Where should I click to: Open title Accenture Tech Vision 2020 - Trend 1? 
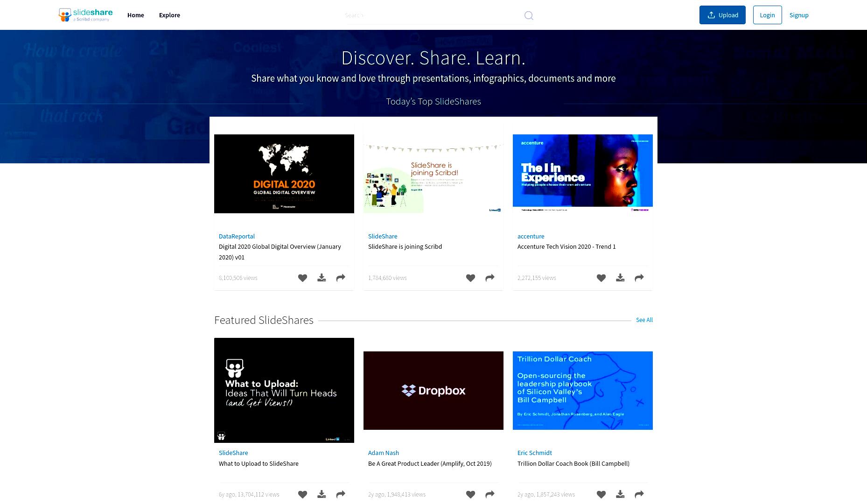point(566,246)
